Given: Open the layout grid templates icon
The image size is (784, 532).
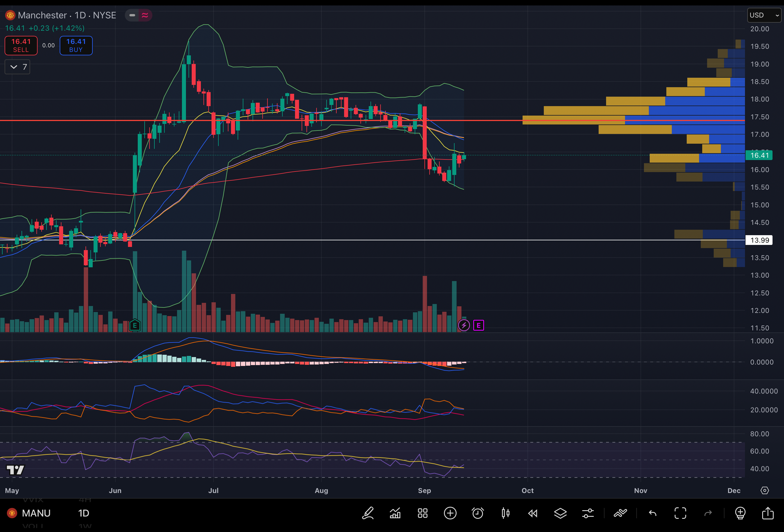Looking at the screenshot, I should [x=422, y=513].
